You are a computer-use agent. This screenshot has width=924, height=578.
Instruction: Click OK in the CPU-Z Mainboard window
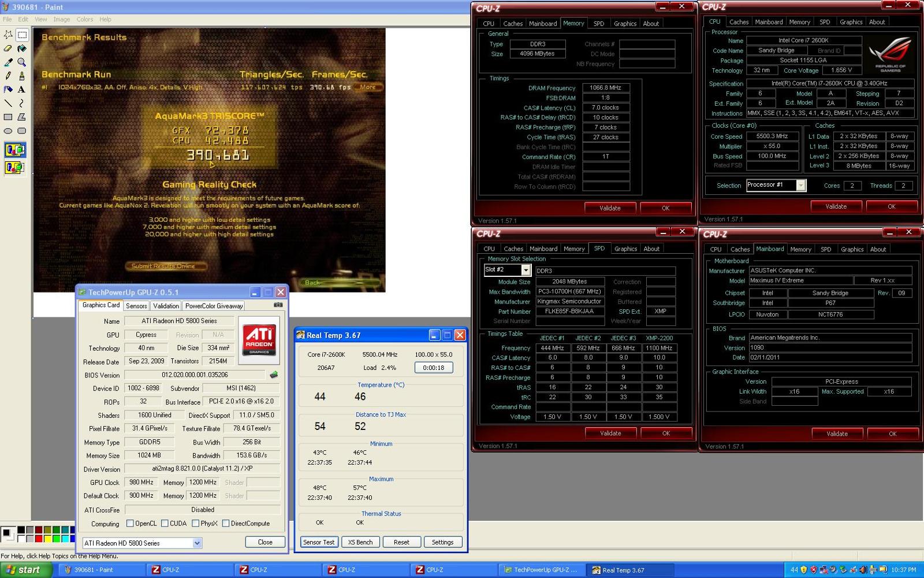[893, 433]
